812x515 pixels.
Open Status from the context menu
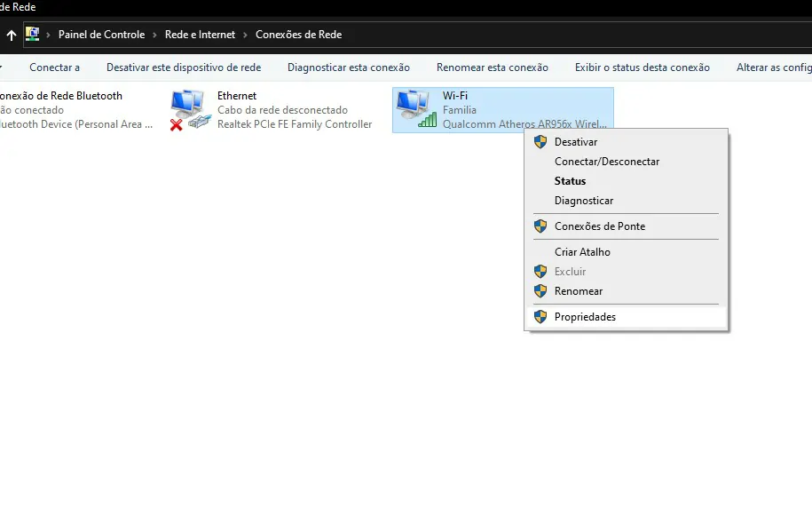(x=627, y=181)
